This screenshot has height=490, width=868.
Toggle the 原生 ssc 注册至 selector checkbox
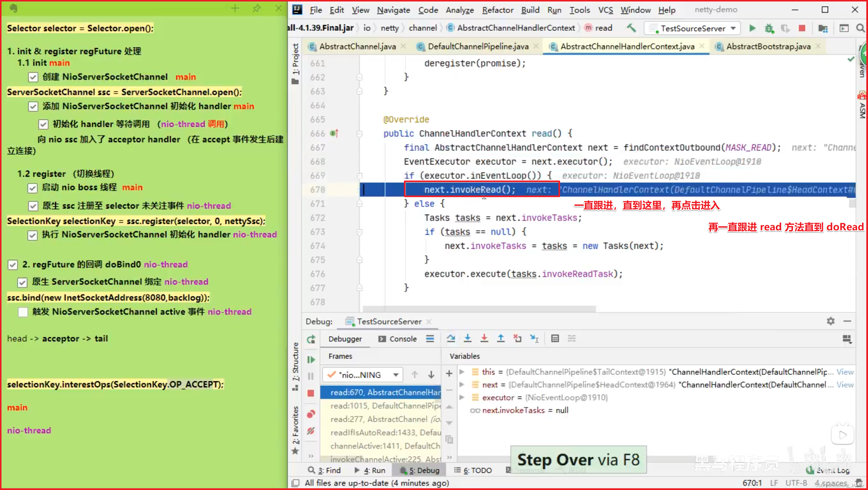pos(33,206)
